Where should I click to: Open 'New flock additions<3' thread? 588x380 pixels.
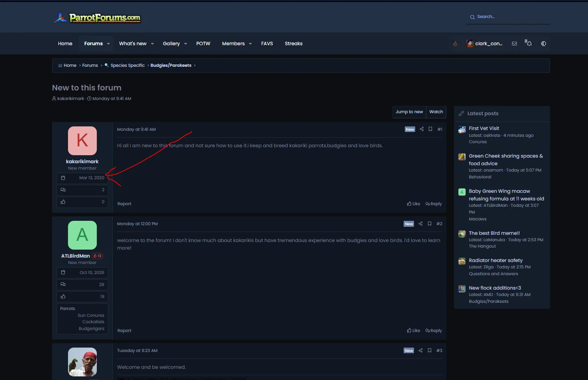pyautogui.click(x=495, y=288)
